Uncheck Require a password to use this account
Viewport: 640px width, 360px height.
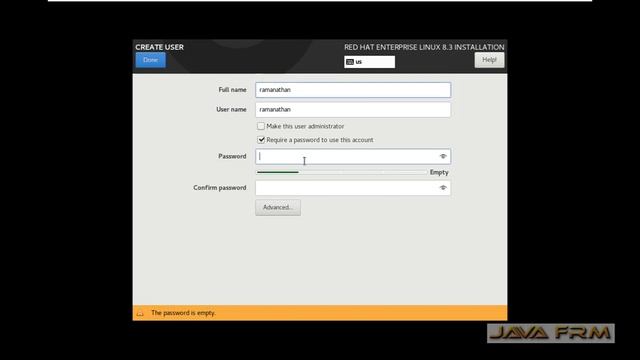click(261, 140)
